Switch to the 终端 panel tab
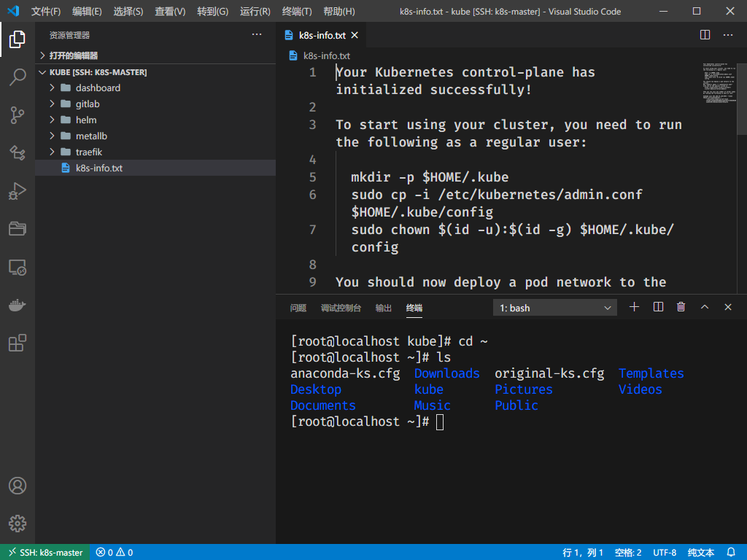This screenshot has width=747, height=560. [414, 308]
